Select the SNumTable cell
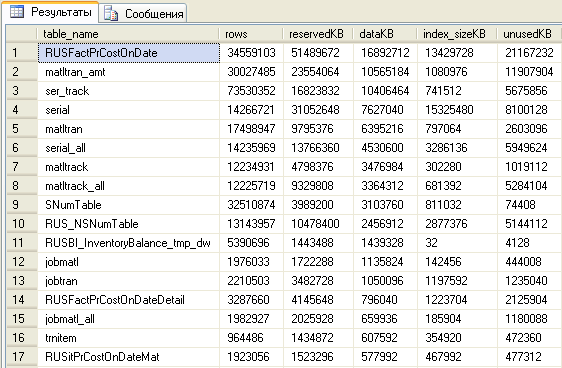562x368 pixels. tap(129, 205)
